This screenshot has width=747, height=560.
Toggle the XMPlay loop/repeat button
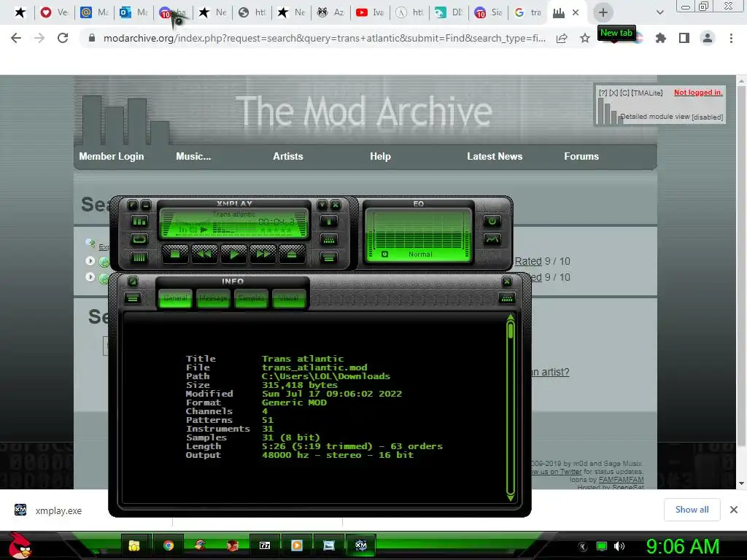pyautogui.click(x=139, y=239)
